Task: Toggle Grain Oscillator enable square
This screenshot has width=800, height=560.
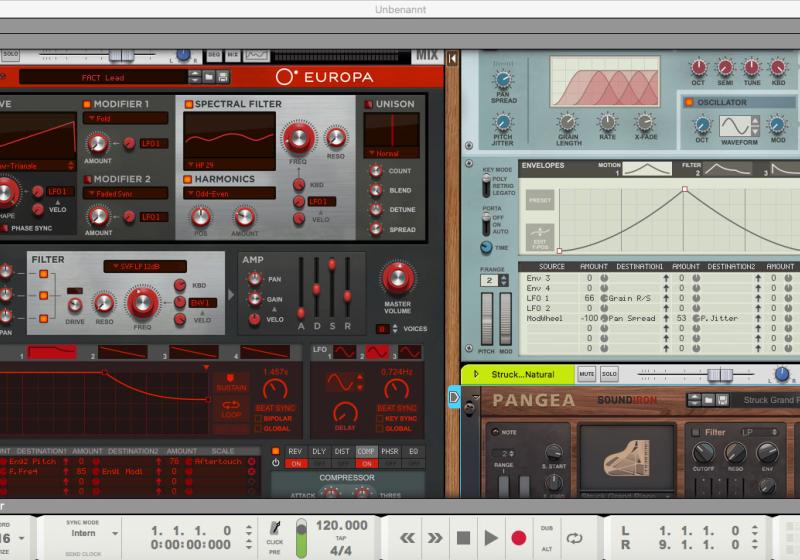Action: [x=689, y=102]
